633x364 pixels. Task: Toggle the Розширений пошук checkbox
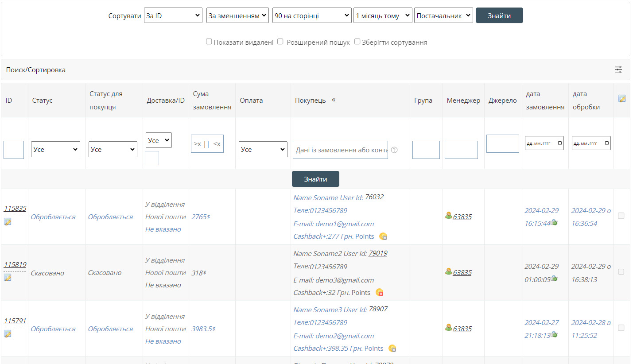coord(280,42)
